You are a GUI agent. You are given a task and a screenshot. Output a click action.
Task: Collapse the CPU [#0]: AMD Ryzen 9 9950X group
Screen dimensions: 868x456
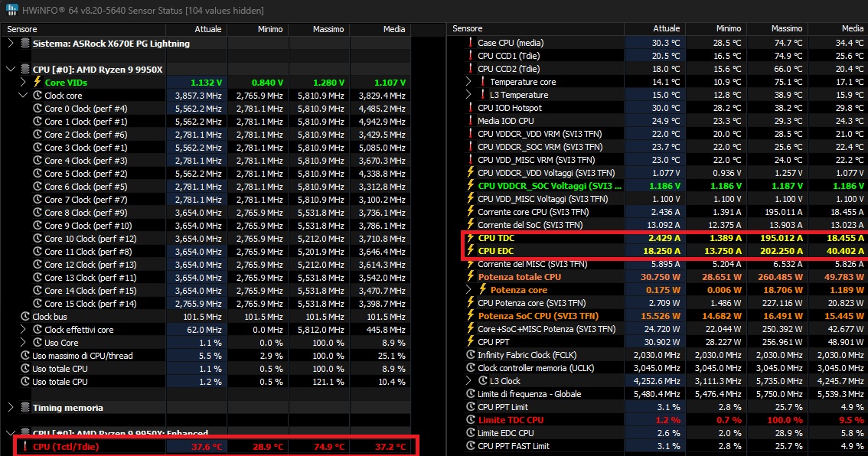pyautogui.click(x=11, y=69)
